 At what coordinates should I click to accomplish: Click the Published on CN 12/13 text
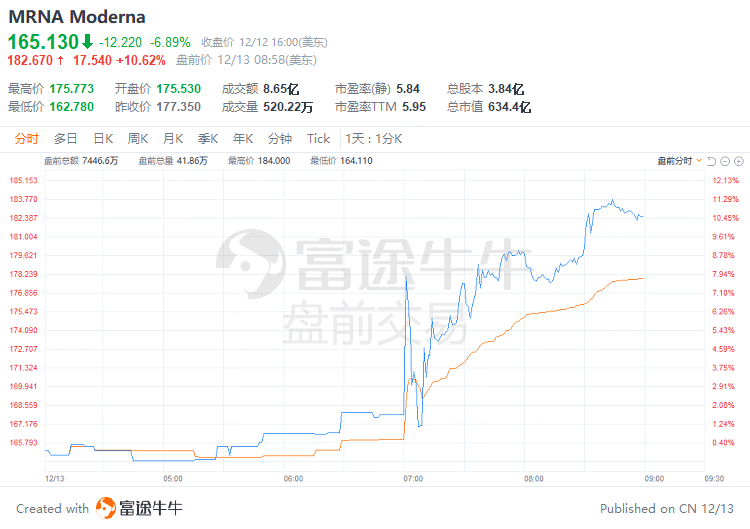pos(667,508)
